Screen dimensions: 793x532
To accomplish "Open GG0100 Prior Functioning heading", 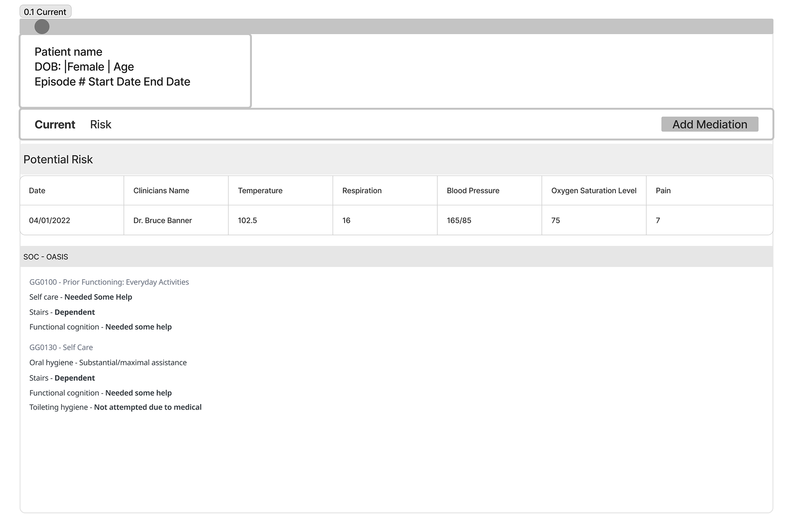I will click(109, 282).
